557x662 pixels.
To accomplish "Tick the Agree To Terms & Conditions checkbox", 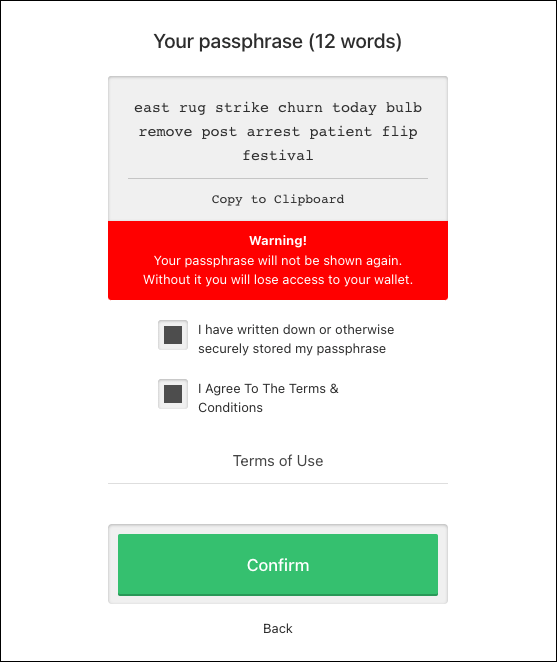I will (x=173, y=394).
